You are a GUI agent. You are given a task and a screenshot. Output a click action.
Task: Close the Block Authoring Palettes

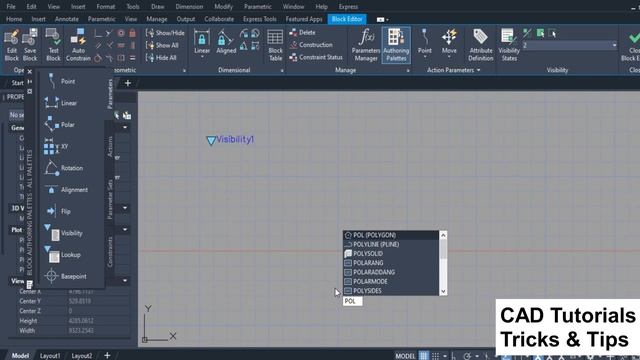click(29, 71)
